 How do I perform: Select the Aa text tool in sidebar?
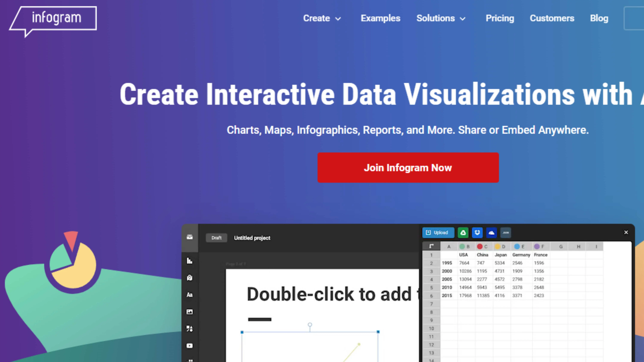(190, 295)
